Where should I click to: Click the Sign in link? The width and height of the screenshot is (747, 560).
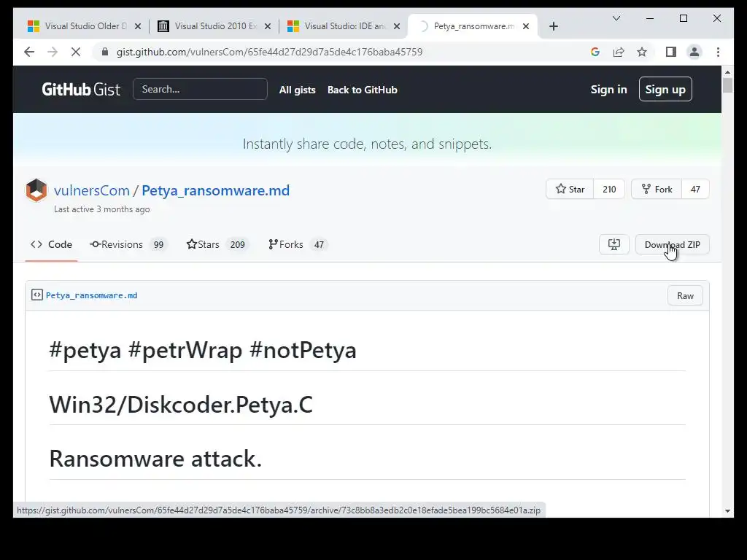(x=609, y=89)
